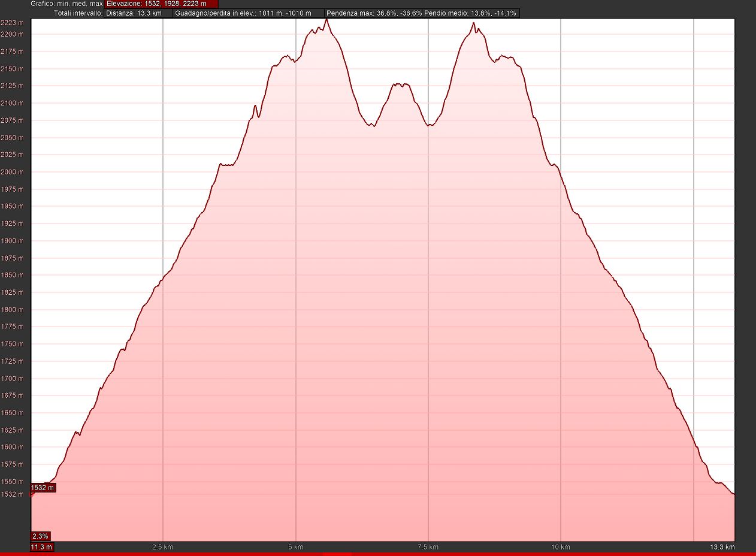The image size is (756, 556).
Task: Click the Pendio medio statistic
Action: tap(471, 13)
